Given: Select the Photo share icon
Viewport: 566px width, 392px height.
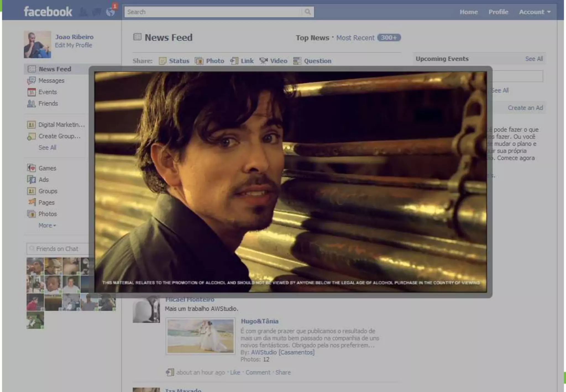Looking at the screenshot, I should pos(199,61).
